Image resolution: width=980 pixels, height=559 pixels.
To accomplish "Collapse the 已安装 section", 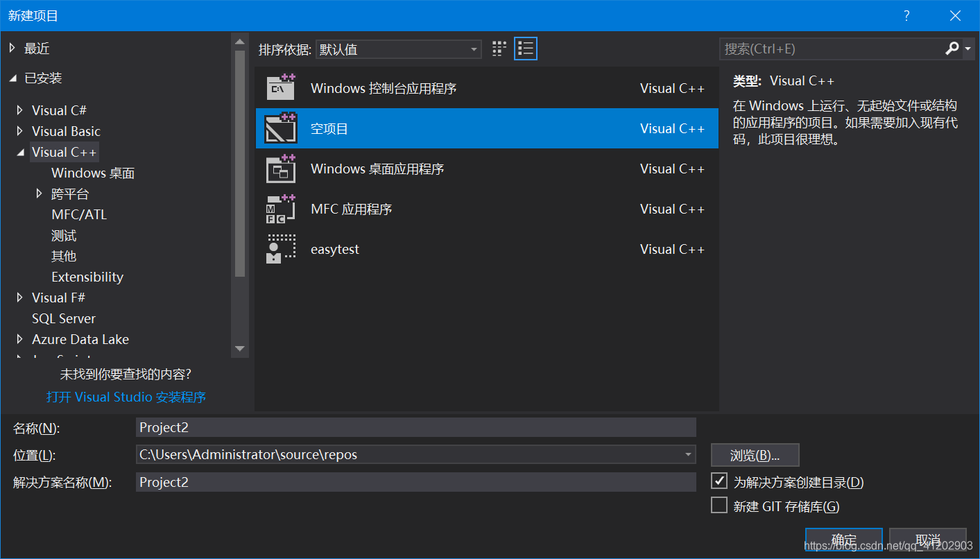I will coord(12,78).
